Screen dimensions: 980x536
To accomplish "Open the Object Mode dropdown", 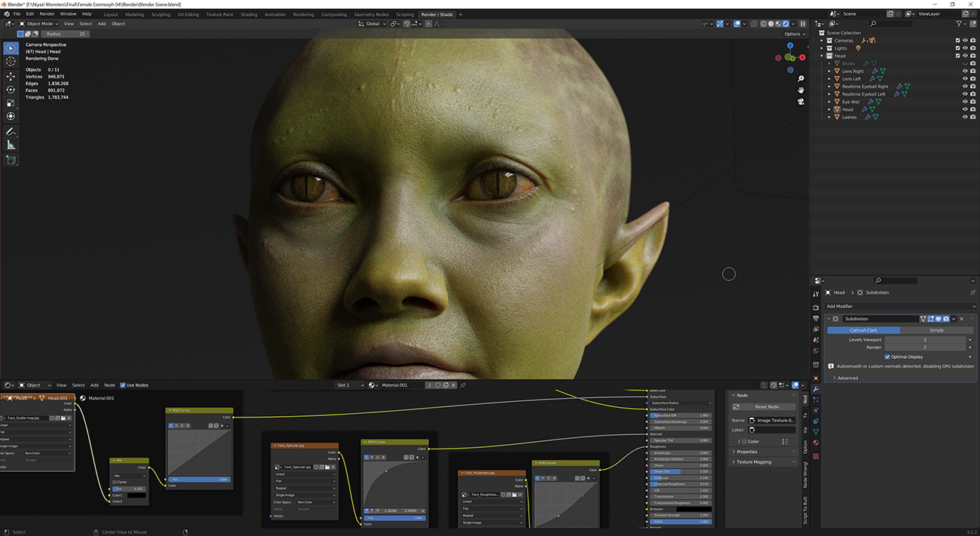I will click(x=40, y=23).
